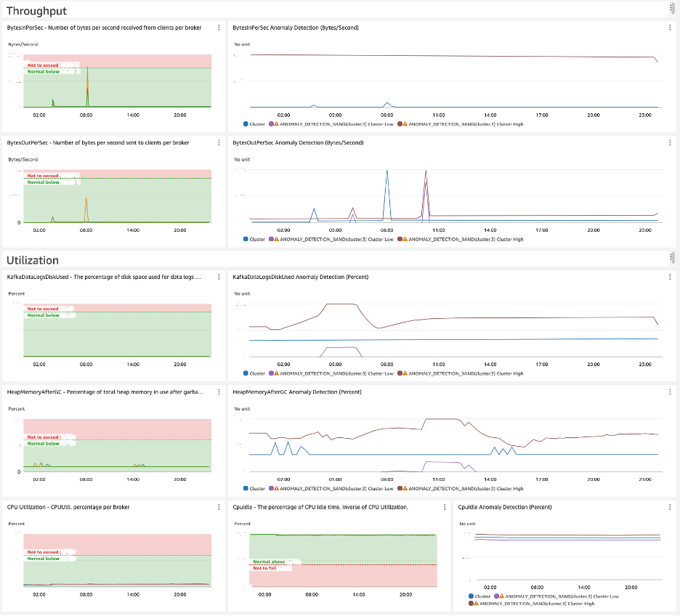Click the Throughput section drag handle
Screen dimensions: 680x616
point(672,9)
